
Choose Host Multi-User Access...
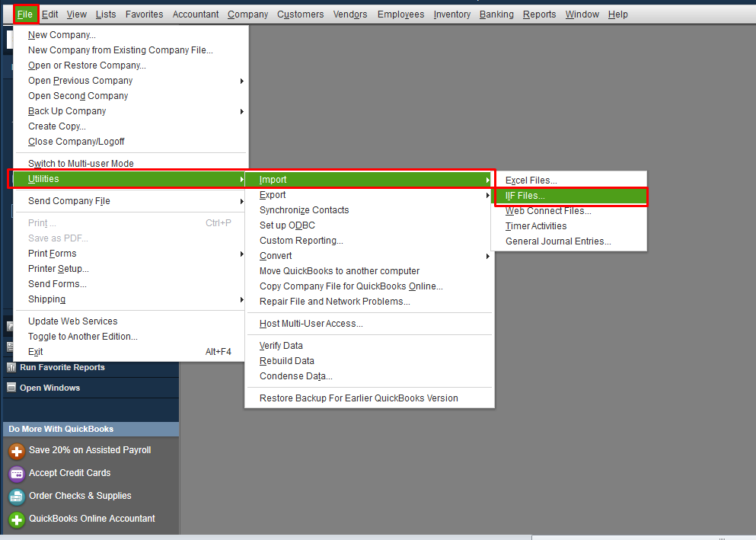point(369,324)
